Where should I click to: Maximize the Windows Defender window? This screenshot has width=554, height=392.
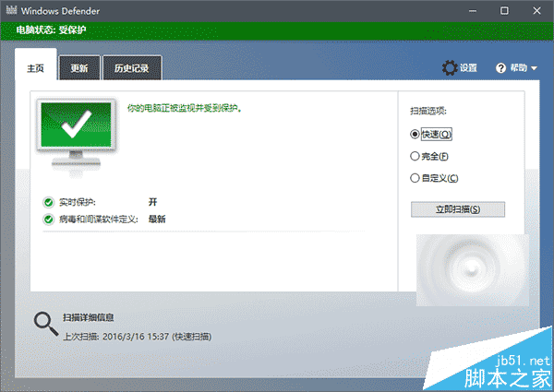pyautogui.click(x=504, y=11)
